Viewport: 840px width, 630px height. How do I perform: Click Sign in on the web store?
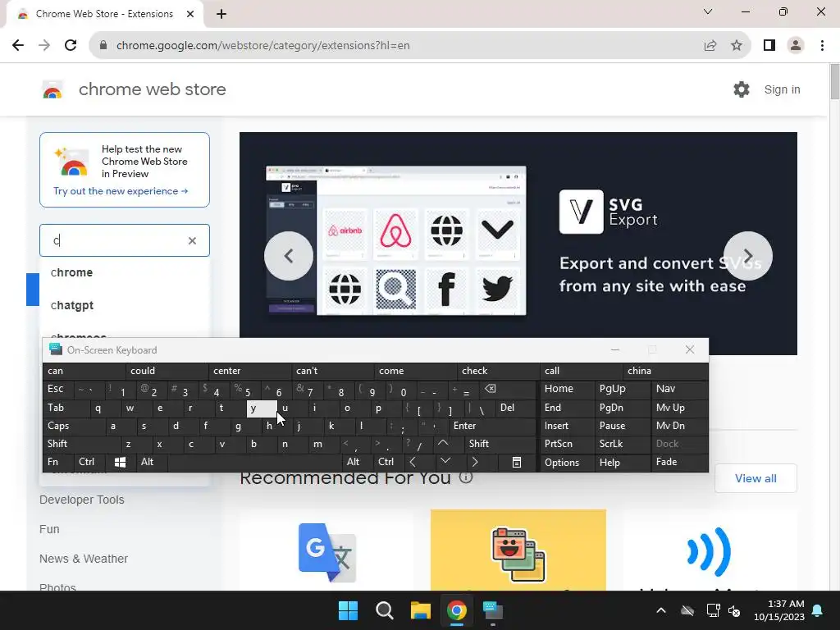point(782,89)
